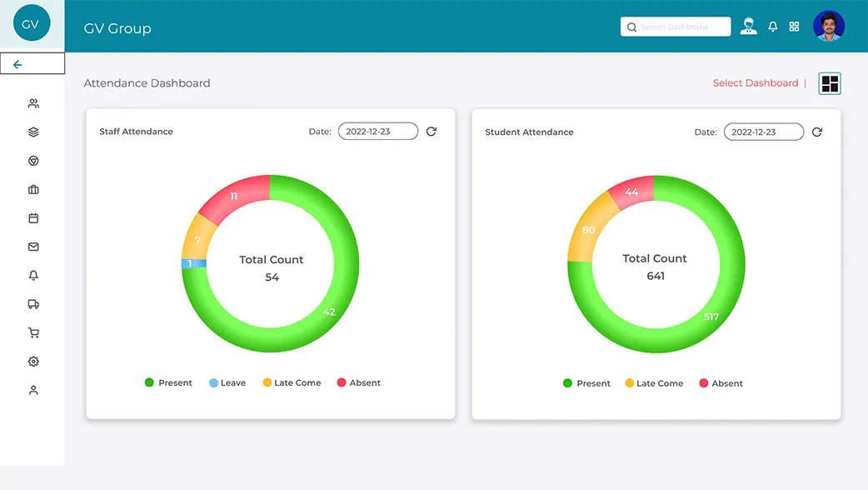Open the settings gear sidebar icon

(x=33, y=362)
